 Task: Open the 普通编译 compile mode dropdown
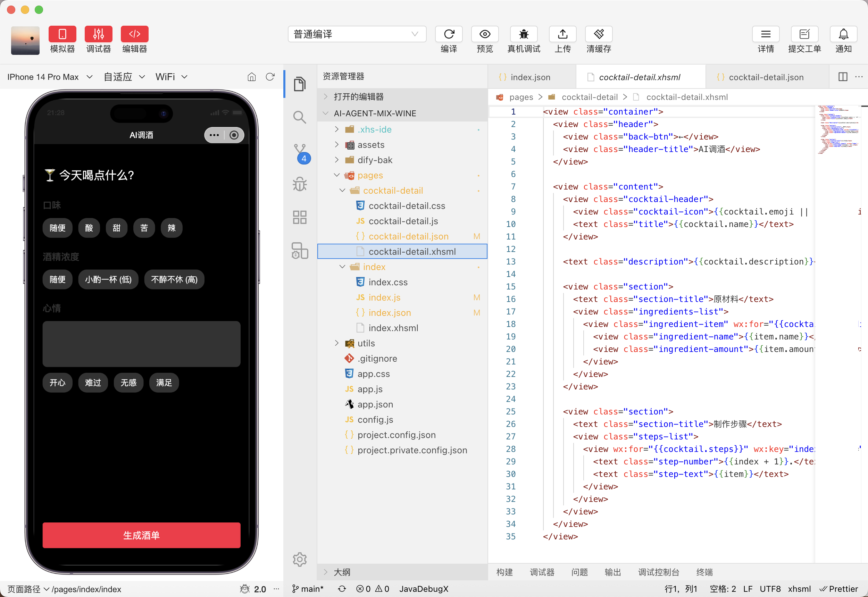coord(357,34)
